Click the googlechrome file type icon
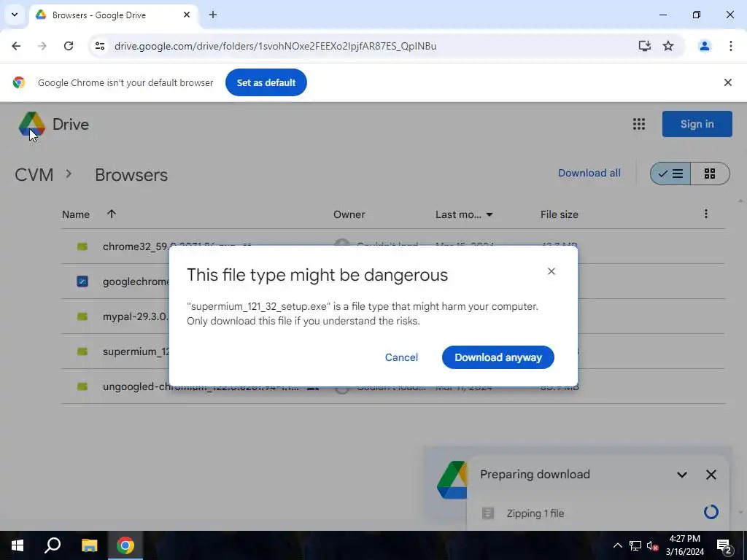747x560 pixels. point(82,281)
